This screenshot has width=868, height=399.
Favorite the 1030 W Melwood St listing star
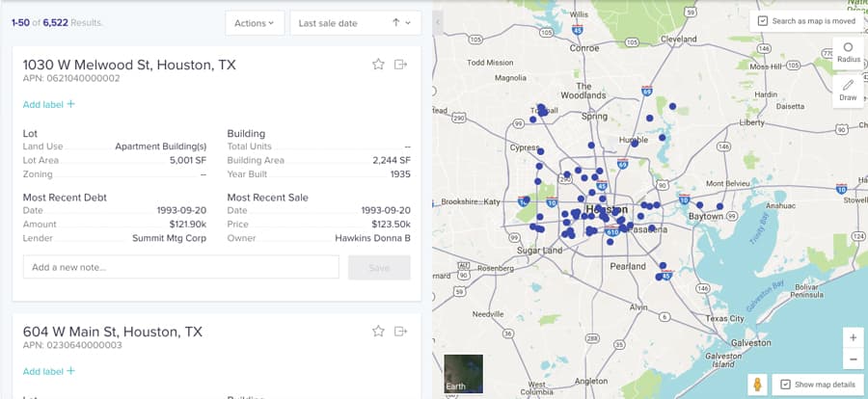pyautogui.click(x=378, y=65)
